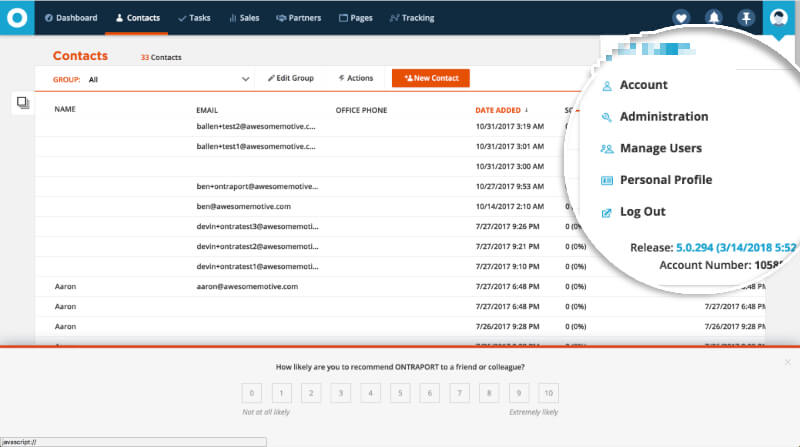Open the favorites heart icon

[x=681, y=18]
